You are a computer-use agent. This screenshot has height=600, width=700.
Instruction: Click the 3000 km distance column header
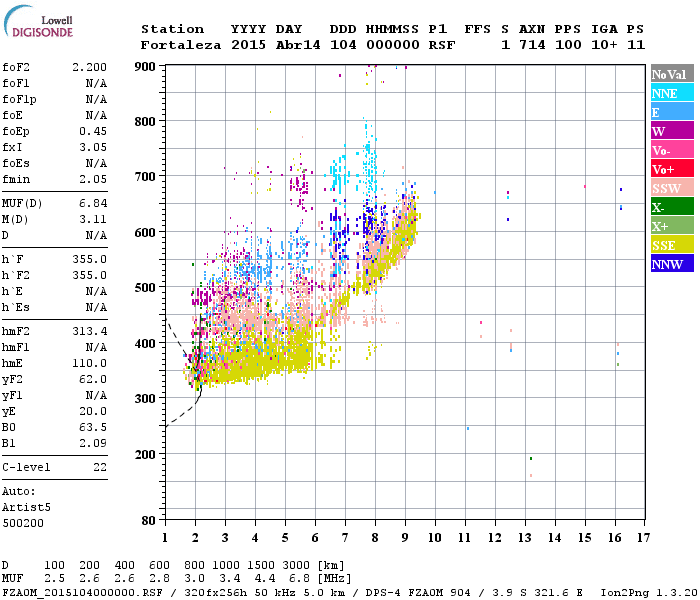pyautogui.click(x=296, y=566)
